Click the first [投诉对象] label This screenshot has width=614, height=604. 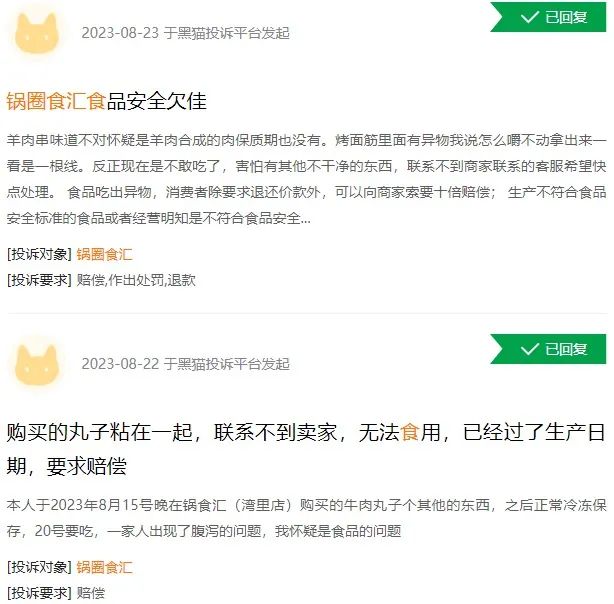coord(39,254)
